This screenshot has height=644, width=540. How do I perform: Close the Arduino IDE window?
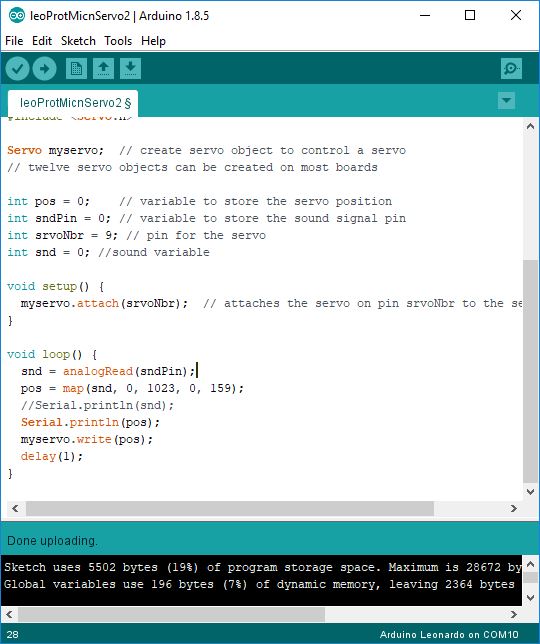click(x=516, y=16)
